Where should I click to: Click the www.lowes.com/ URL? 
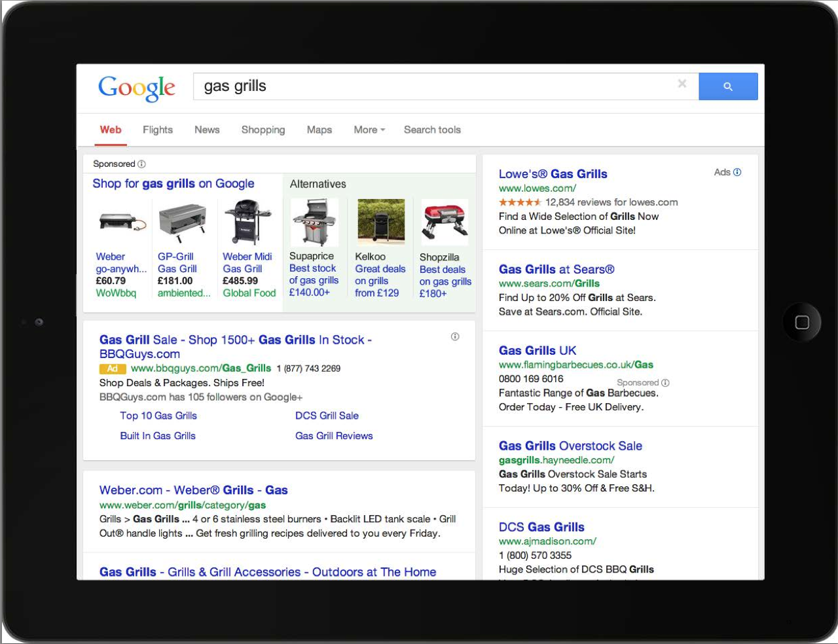(x=537, y=188)
